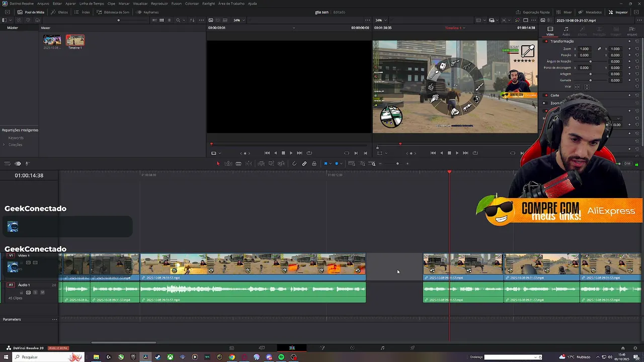Open Spotify from the Windows taskbar
This screenshot has height=362, width=644.
pyautogui.click(x=281, y=357)
